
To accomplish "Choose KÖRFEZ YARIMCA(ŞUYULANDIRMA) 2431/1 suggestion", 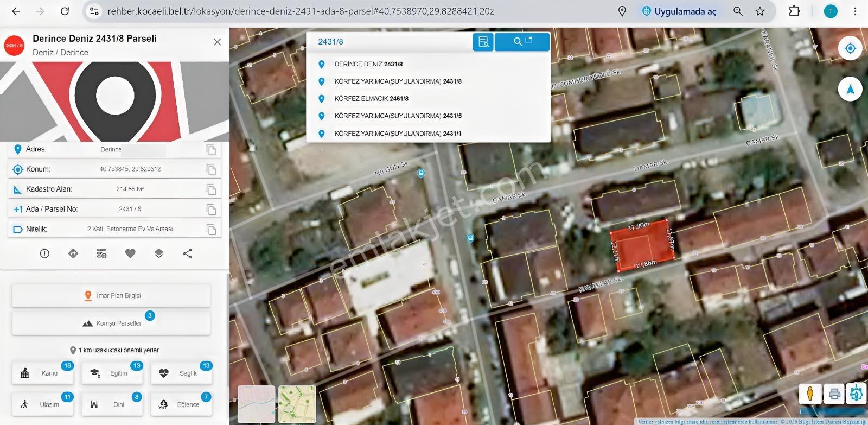I will pyautogui.click(x=429, y=134).
